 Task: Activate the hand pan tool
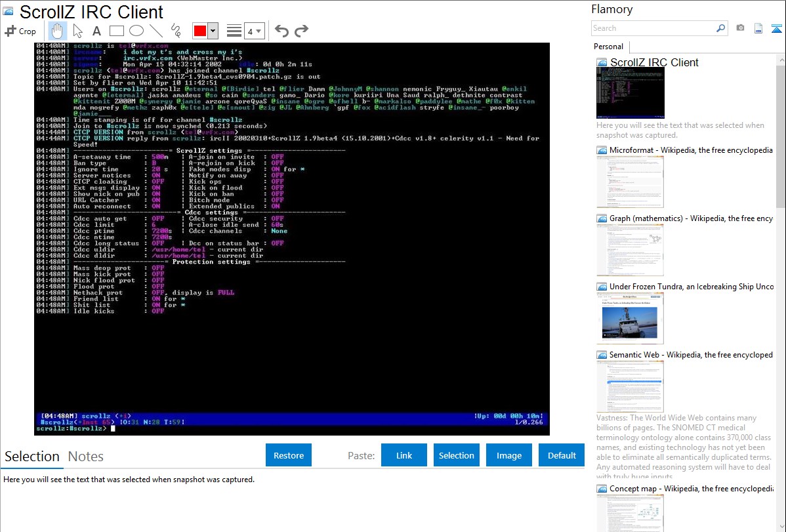(x=58, y=31)
